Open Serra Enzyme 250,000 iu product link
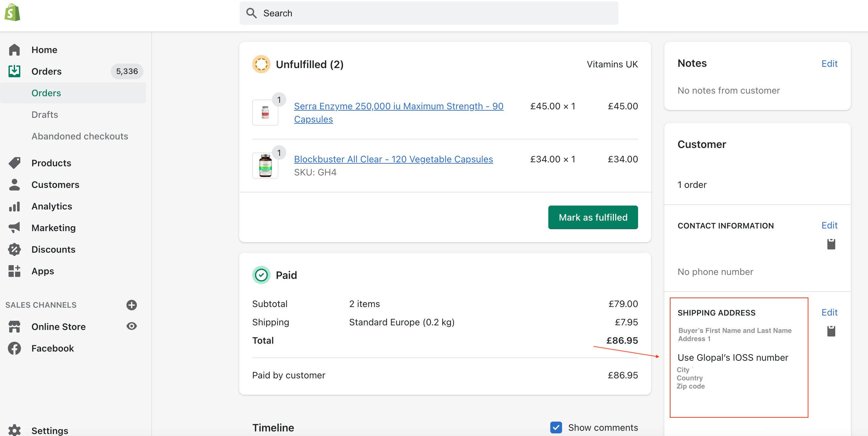The image size is (868, 436). [x=399, y=113]
